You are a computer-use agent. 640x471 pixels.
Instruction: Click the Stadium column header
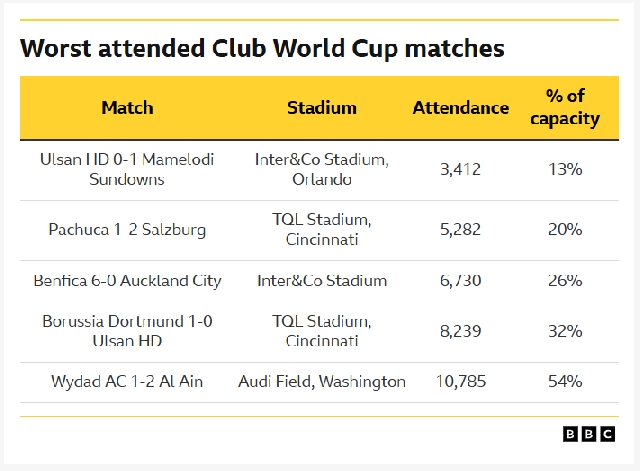(x=322, y=108)
